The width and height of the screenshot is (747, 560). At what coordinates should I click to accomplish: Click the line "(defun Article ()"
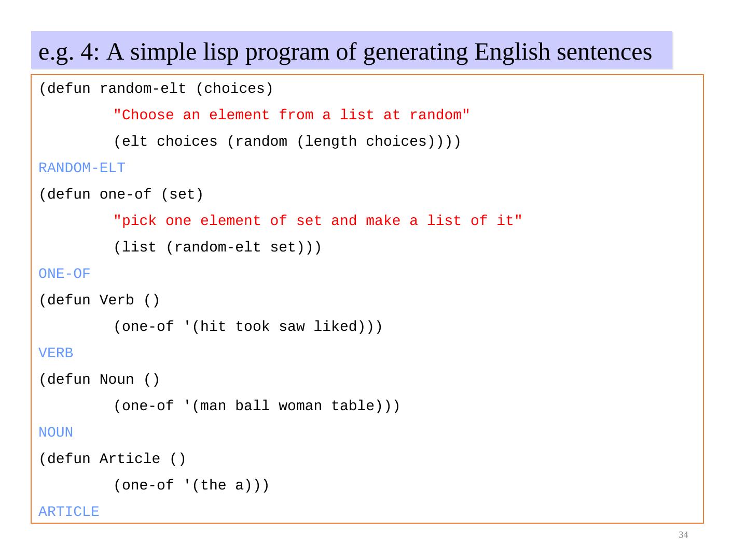[x=113, y=459]
